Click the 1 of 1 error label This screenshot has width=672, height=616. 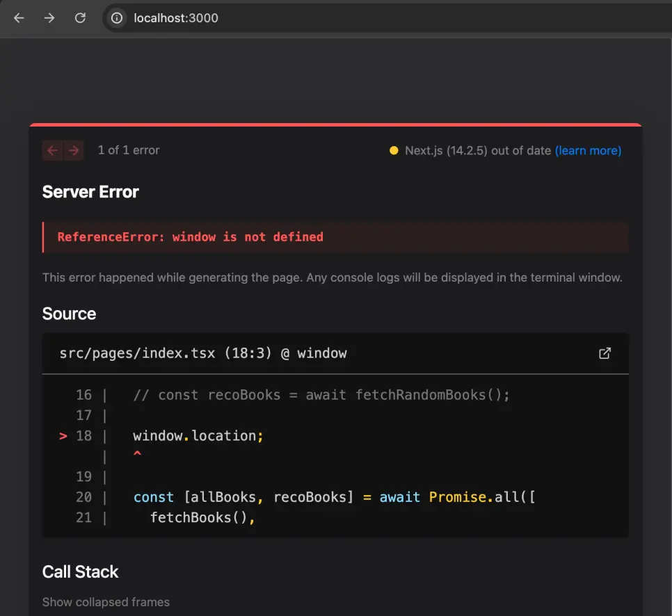(x=129, y=150)
